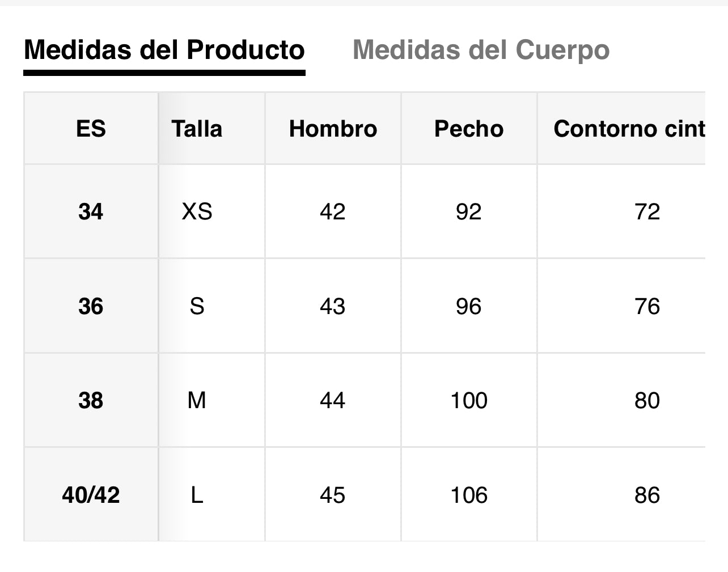
Task: Select the ES size 40/42 row label
Action: pyautogui.click(x=91, y=495)
